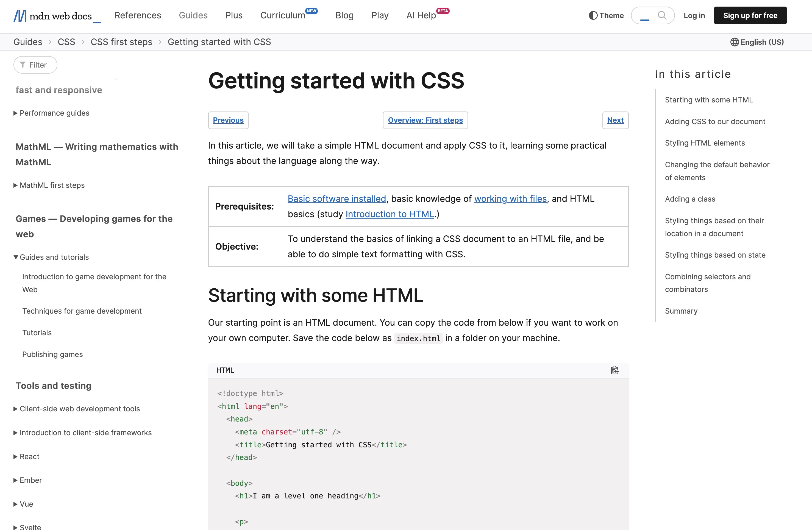Screen dimensions: 812x530
Task: Toggle the Theme switcher
Action: click(606, 15)
